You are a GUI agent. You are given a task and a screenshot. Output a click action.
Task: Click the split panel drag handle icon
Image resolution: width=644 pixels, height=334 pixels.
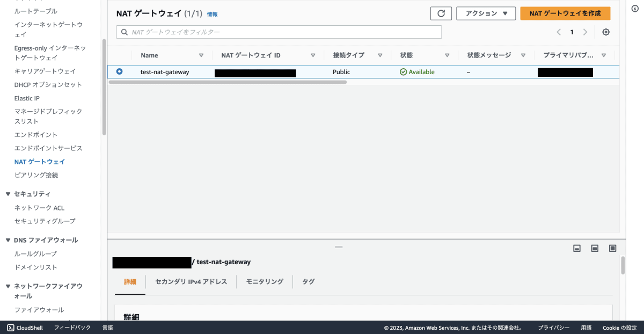[339, 246]
